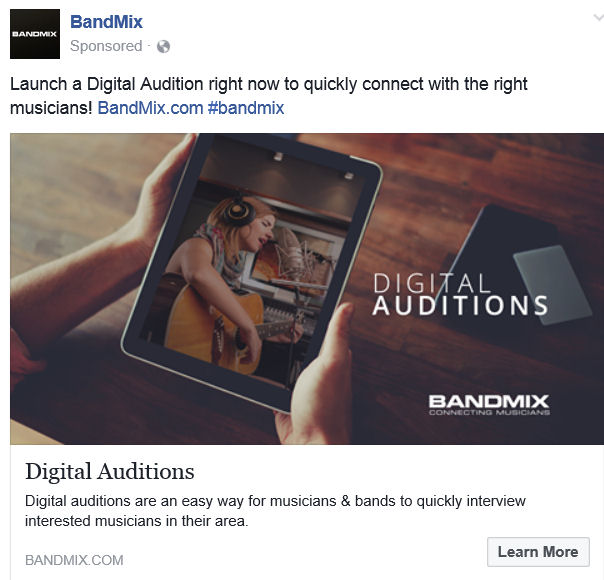
Task: Click the #bandmix hashtag
Action: click(246, 108)
